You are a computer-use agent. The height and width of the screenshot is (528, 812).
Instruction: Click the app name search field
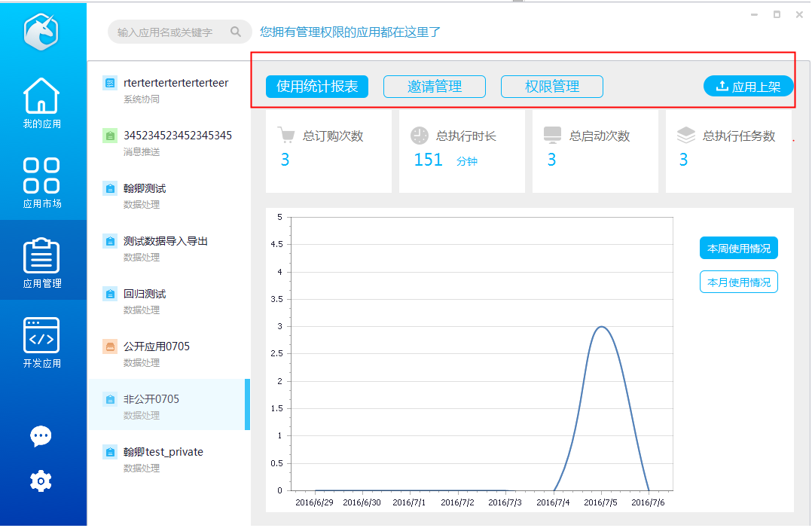pos(179,32)
